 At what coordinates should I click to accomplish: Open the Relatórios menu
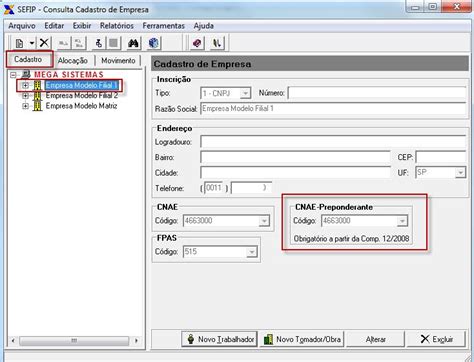[117, 26]
